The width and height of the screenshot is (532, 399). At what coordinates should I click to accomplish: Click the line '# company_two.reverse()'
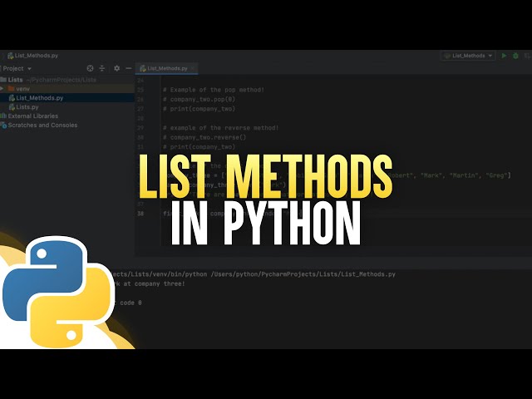[x=204, y=137]
